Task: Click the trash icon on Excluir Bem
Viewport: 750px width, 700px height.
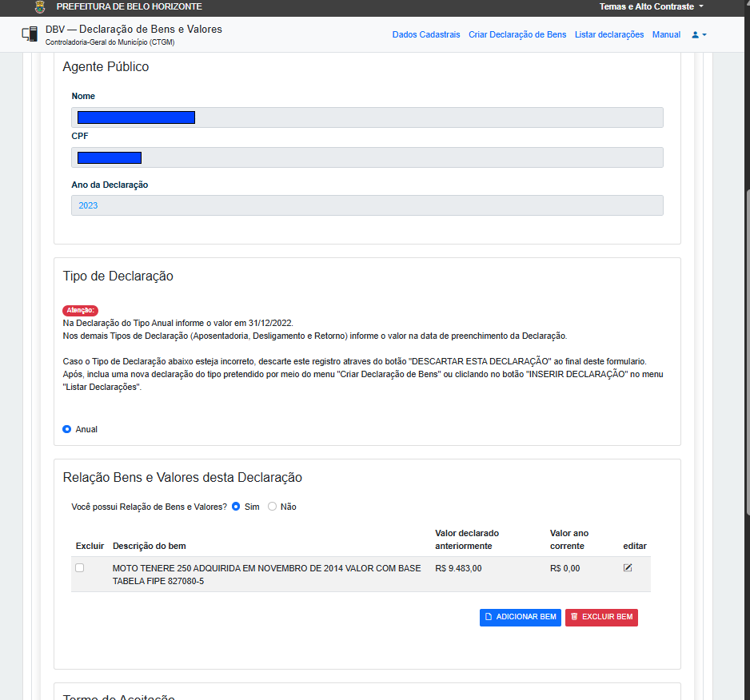Action: click(574, 617)
